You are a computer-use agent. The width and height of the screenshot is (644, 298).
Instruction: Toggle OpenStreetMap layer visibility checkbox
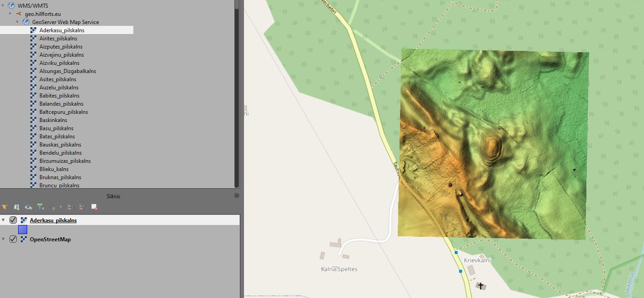point(13,239)
